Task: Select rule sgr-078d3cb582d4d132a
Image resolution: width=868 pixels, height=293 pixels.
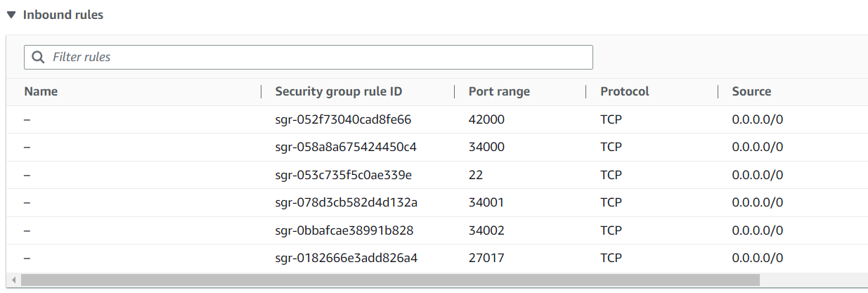Action: point(346,202)
